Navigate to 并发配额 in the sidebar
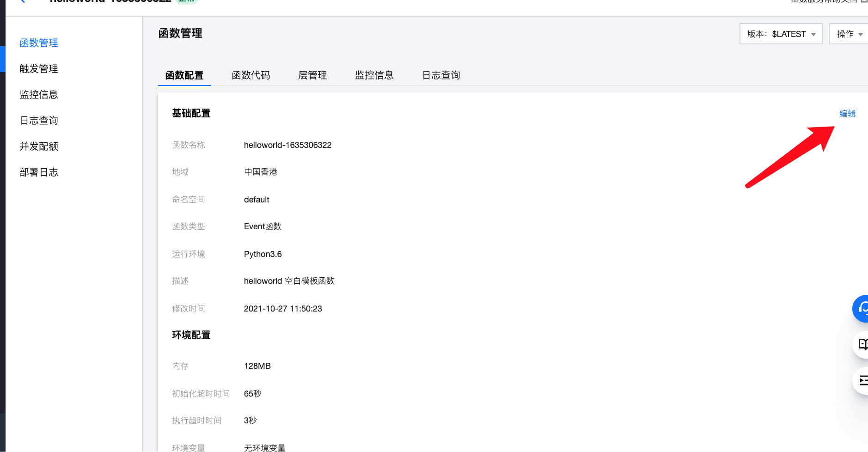This screenshot has width=868, height=452. pyautogui.click(x=39, y=147)
